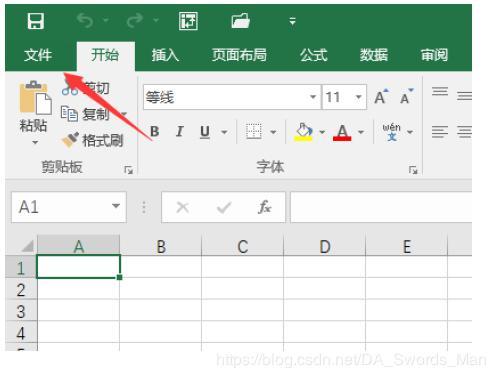The width and height of the screenshot is (495, 378).
Task: Open the 文件 (File) tab
Action: click(x=38, y=55)
